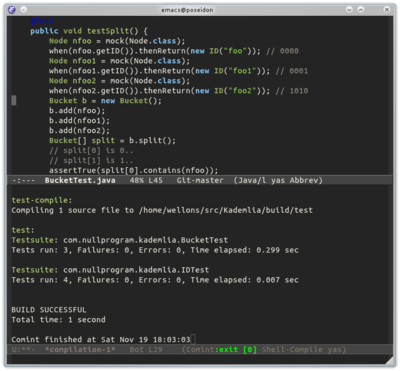Click the line Node nfoo1 = mock(Node.class);
Image resolution: width=400 pixels, height=371 pixels.
click(119, 61)
